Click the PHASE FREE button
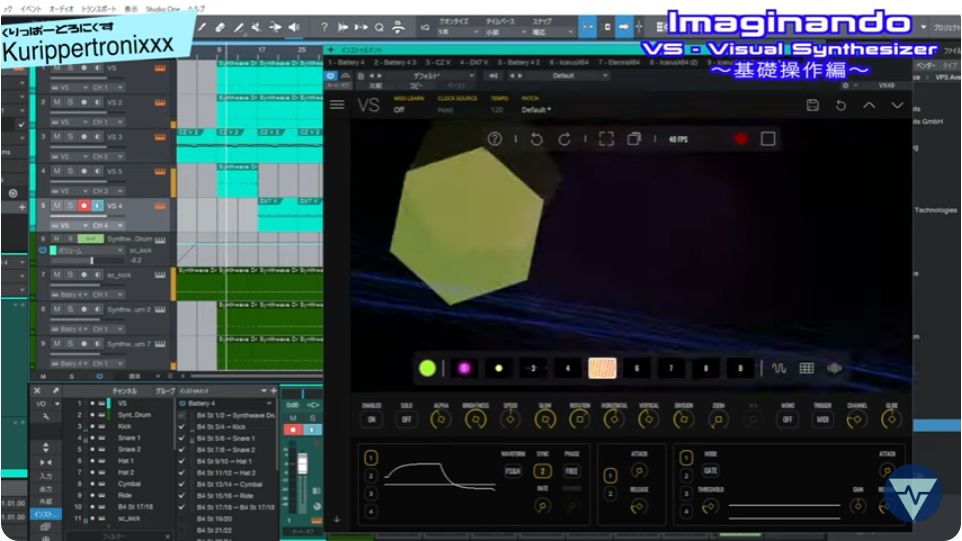The height and width of the screenshot is (541, 962). click(x=571, y=471)
